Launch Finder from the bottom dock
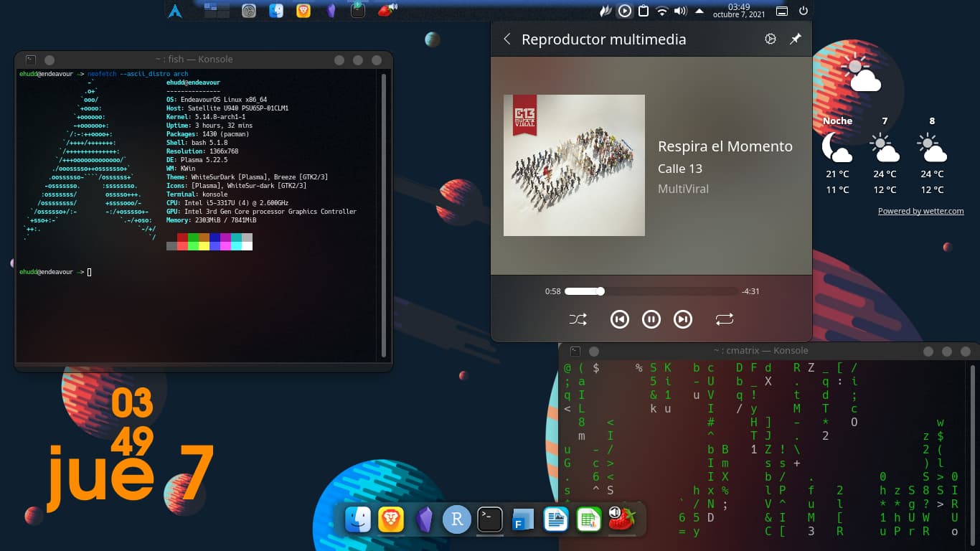 [358, 519]
